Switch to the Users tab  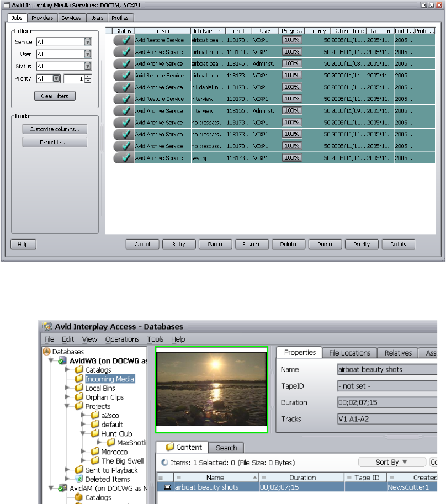(97, 18)
